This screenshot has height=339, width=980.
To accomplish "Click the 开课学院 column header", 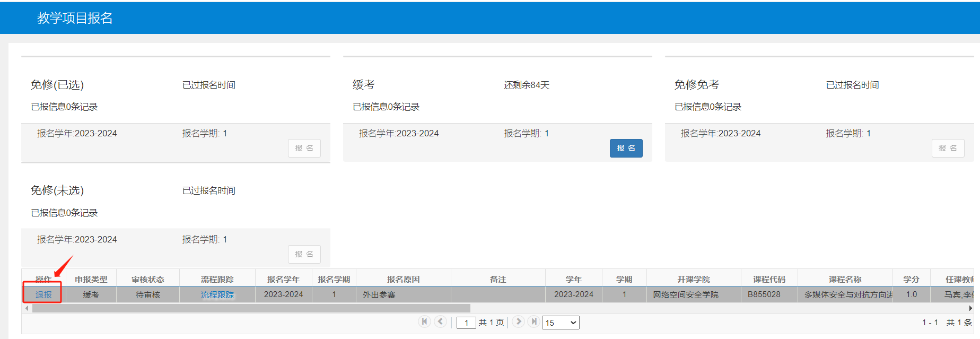I will [694, 279].
